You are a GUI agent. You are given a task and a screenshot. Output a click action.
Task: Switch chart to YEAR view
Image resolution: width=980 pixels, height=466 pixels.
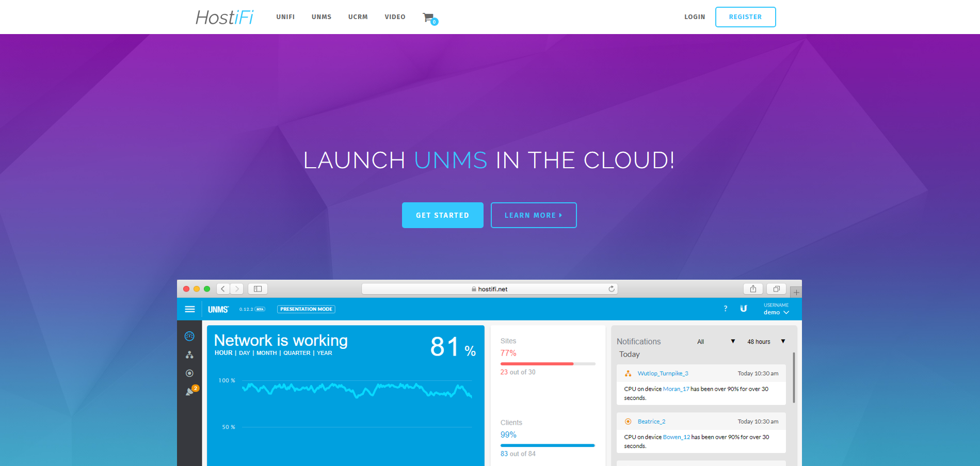pyautogui.click(x=325, y=353)
